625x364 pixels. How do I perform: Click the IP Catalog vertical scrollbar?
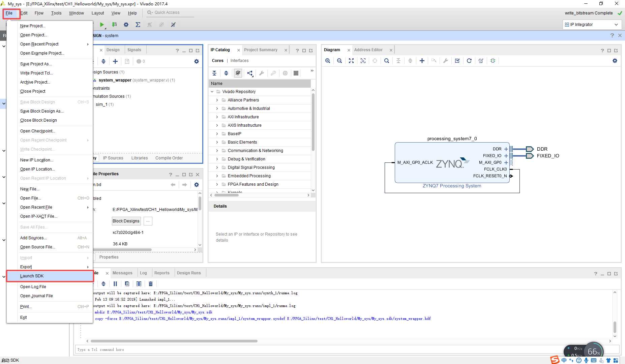(x=313, y=122)
